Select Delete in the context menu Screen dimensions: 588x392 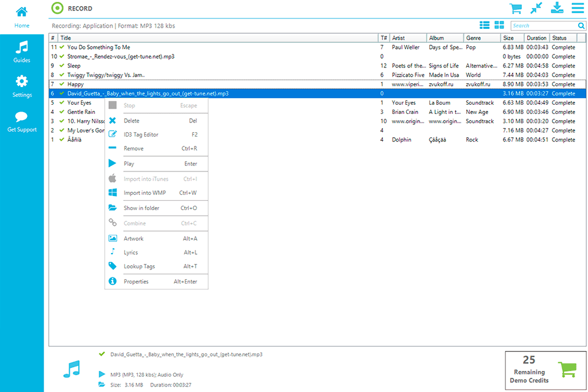pyautogui.click(x=132, y=121)
